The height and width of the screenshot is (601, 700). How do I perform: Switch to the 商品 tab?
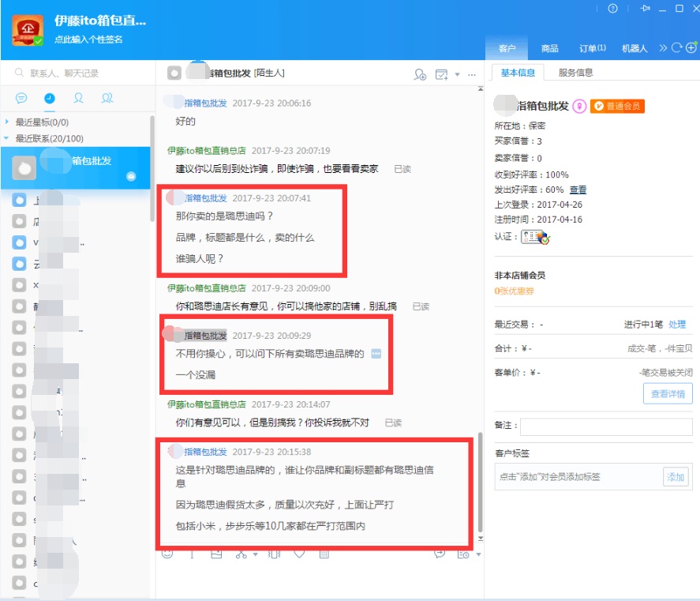tap(549, 48)
